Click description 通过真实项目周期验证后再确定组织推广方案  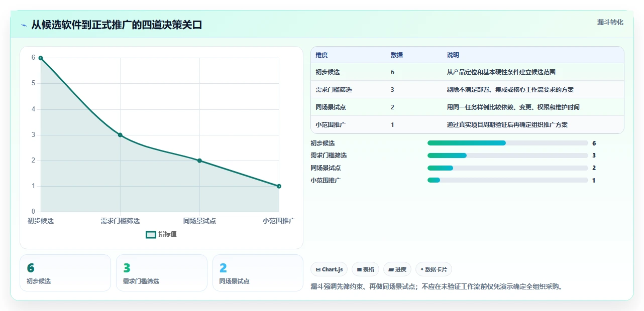click(507, 125)
